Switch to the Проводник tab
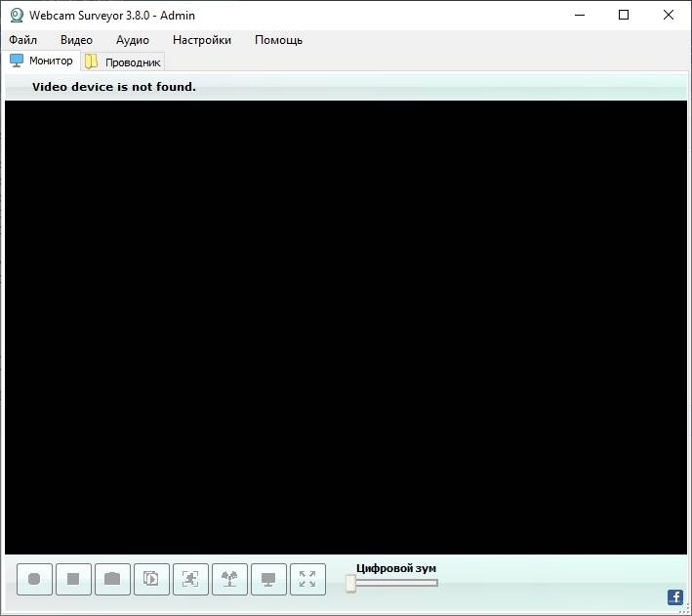This screenshot has height=616, width=692. pyautogui.click(x=123, y=62)
